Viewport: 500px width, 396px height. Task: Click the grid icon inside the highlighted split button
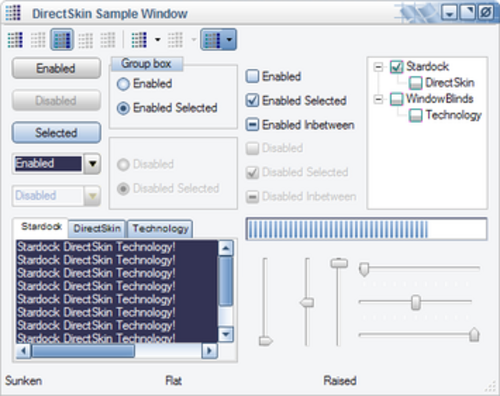pos(213,40)
